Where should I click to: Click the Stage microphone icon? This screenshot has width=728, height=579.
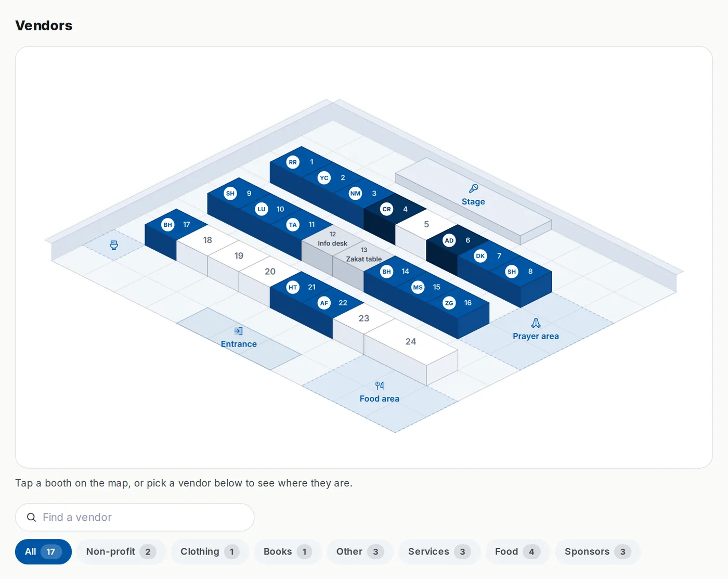point(473,188)
